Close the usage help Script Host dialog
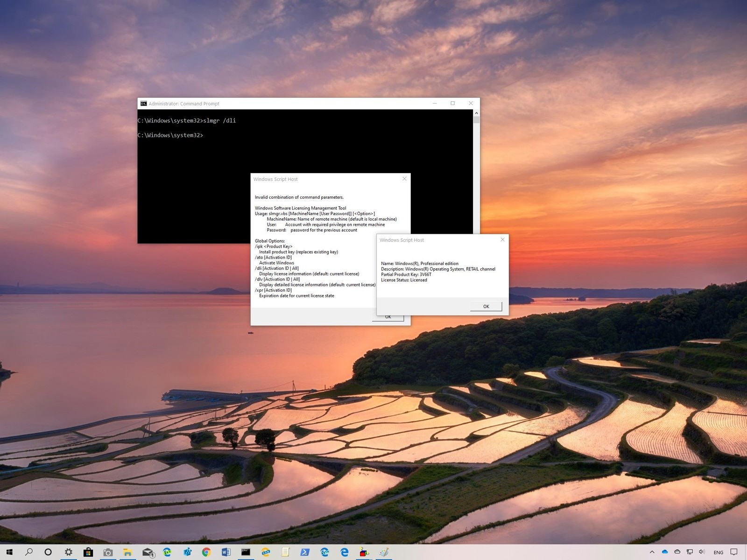747x560 pixels. [x=404, y=179]
